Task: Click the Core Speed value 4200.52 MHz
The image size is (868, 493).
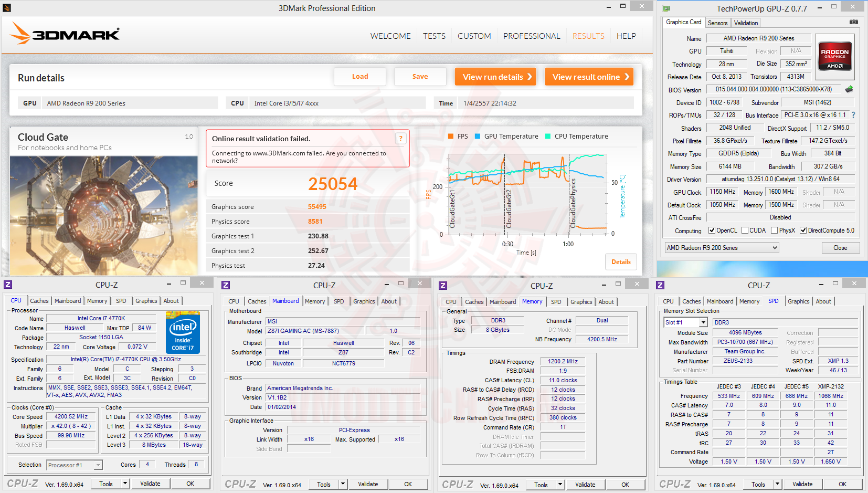Action: pyautogui.click(x=71, y=416)
